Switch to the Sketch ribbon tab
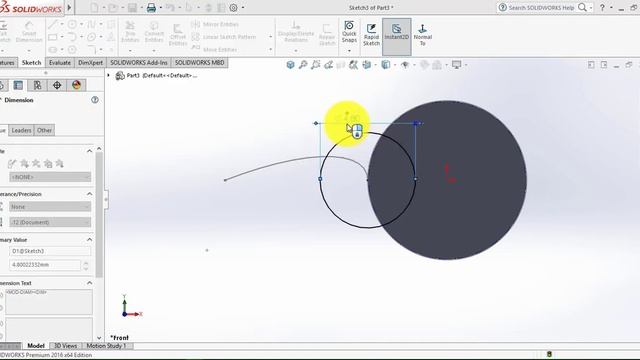 pos(31,63)
